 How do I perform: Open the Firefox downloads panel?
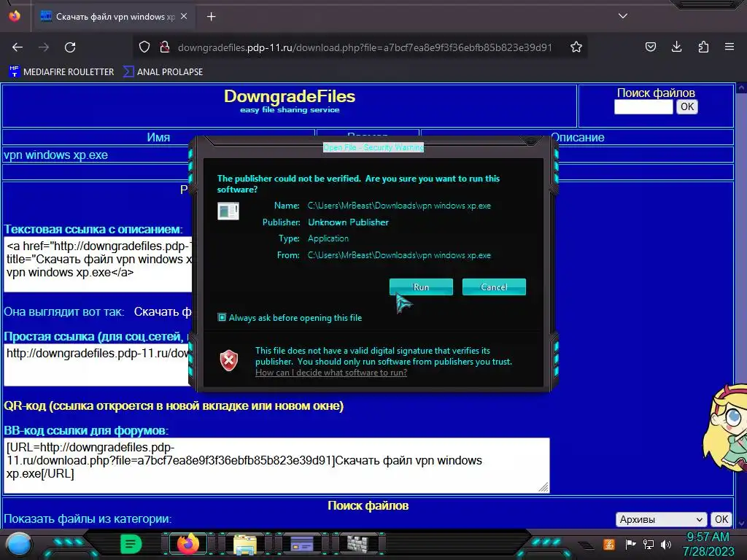(676, 47)
